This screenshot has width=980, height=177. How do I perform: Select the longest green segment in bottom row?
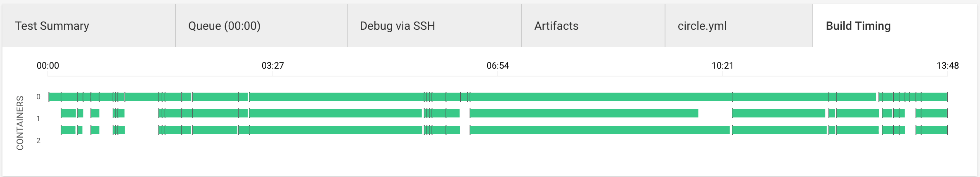600,130
